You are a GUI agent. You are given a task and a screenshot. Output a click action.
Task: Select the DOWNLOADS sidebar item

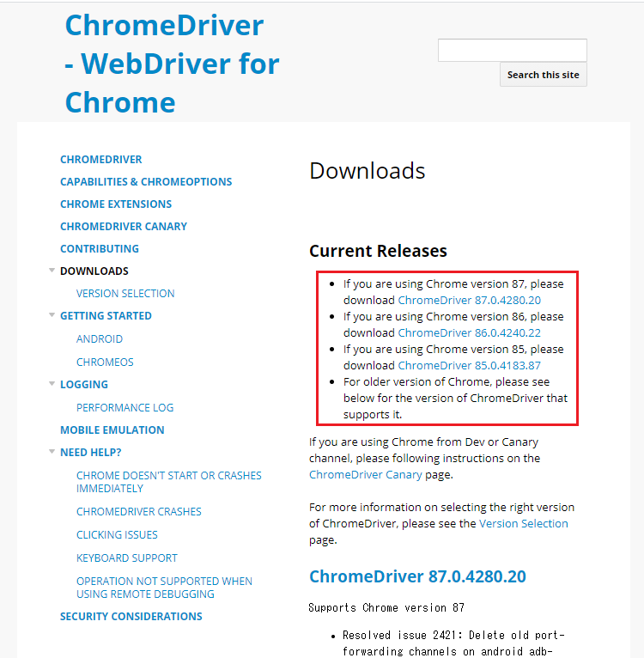pyautogui.click(x=94, y=271)
